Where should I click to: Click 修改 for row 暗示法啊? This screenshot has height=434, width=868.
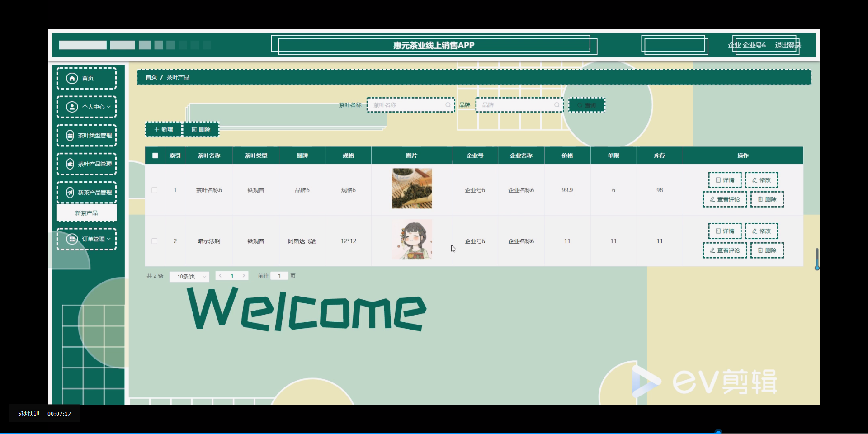pyautogui.click(x=761, y=231)
